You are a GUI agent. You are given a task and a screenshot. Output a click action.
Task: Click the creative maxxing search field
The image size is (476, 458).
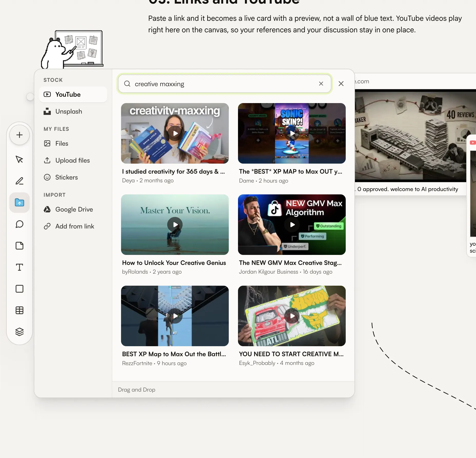point(225,84)
